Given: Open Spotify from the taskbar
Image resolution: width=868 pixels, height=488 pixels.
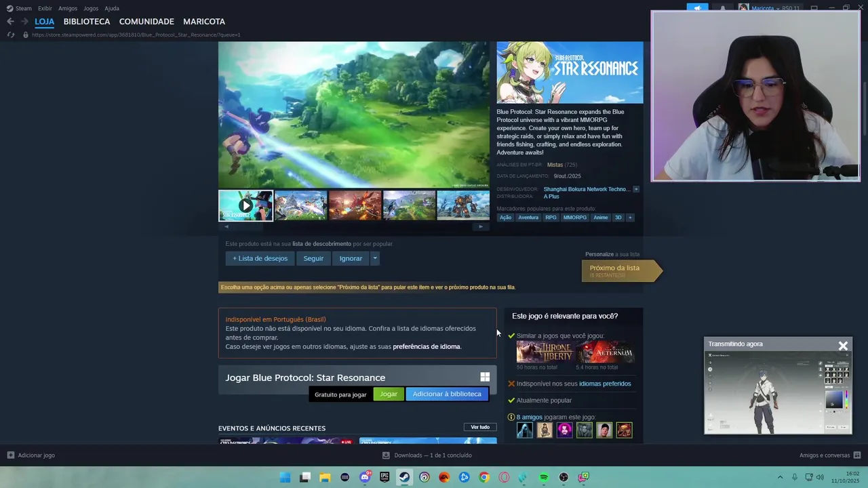Looking at the screenshot, I should [543, 477].
